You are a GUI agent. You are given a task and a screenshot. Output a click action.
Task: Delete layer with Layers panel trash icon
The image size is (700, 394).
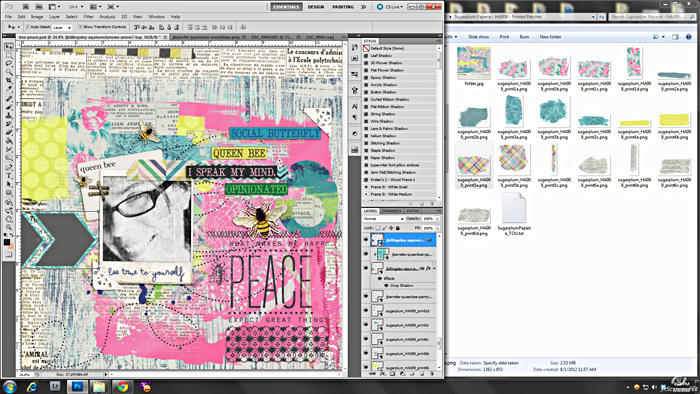pos(432,374)
